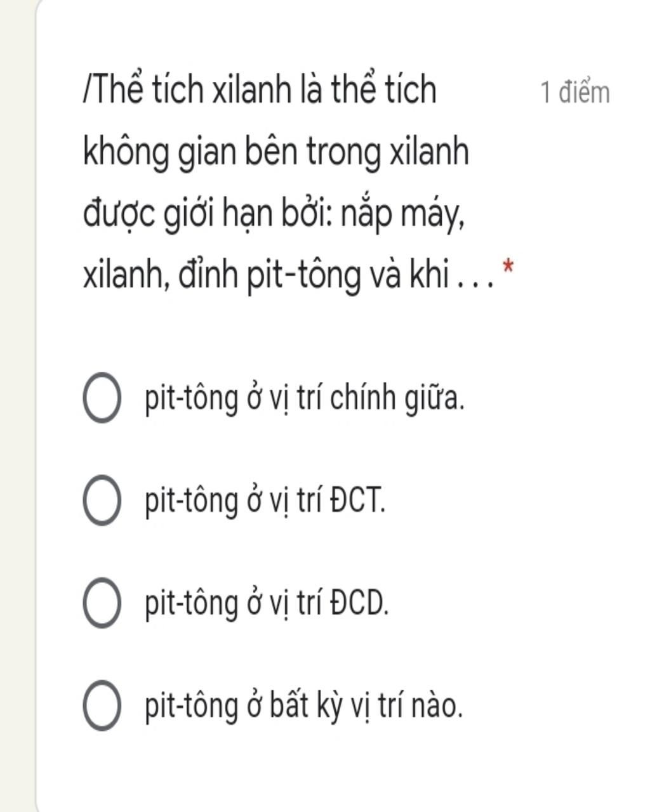Click the answer label 'pit-tông ở bất kỳ vị trí nào.'
Screen dimensions: 650x812
click(303, 705)
